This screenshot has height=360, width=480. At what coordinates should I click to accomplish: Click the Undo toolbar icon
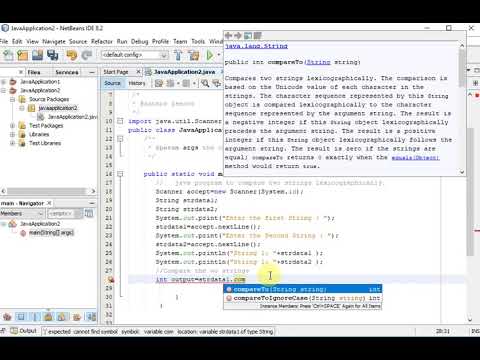point(71,55)
